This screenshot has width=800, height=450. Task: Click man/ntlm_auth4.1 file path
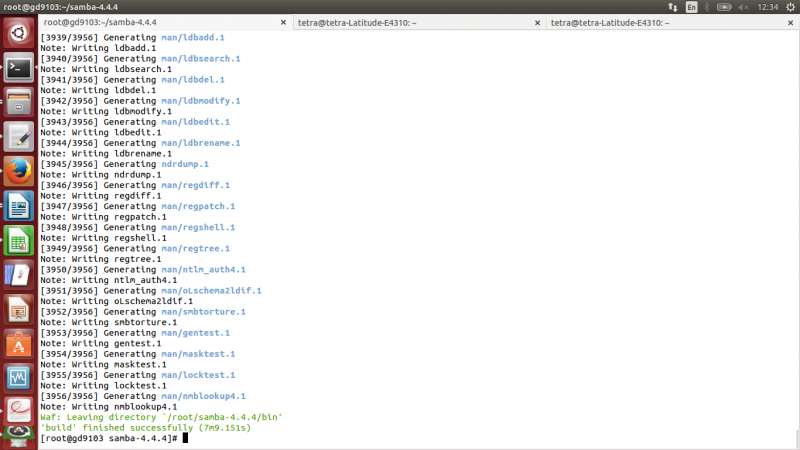(203, 269)
